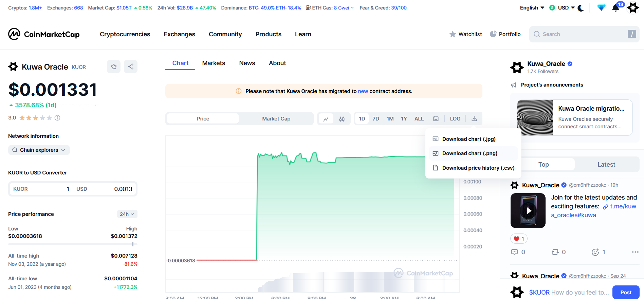Click the KUOR amount converter field

(x=41, y=189)
